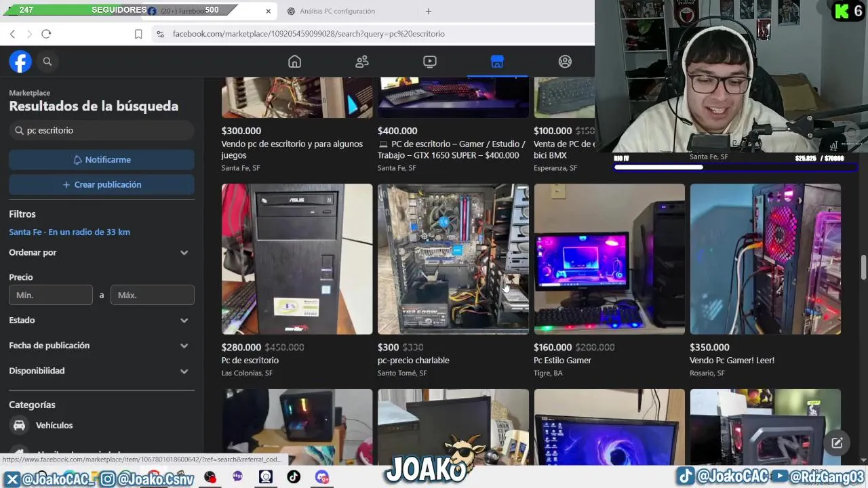Open the Groups icon in top navigation
Image resolution: width=868 pixels, height=488 pixels.
tap(565, 62)
